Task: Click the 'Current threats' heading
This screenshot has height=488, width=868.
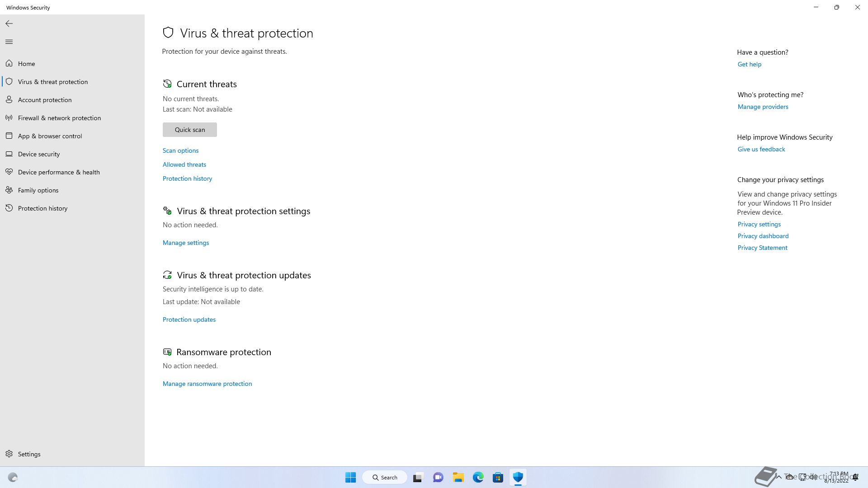Action: (x=207, y=84)
